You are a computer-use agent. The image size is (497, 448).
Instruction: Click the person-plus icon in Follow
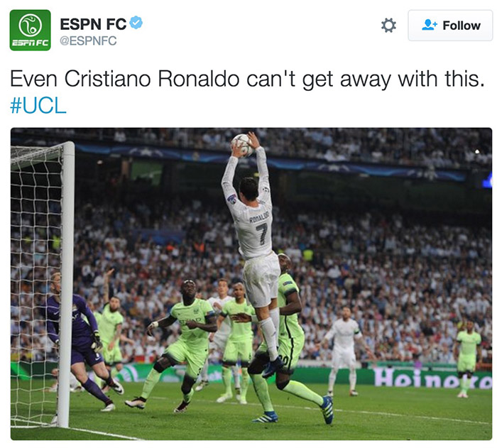(x=430, y=25)
